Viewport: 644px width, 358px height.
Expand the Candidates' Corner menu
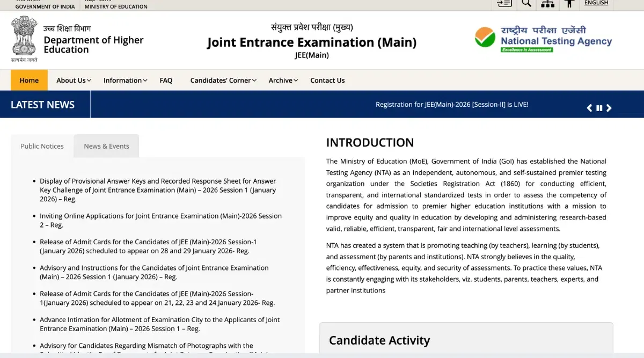223,80
